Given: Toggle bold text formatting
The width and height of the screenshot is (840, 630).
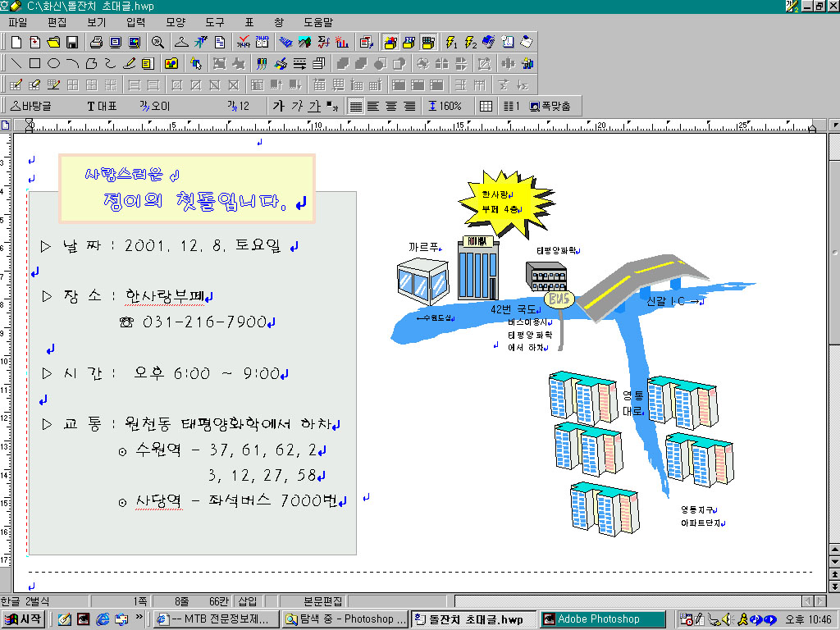Looking at the screenshot, I should tap(278, 106).
